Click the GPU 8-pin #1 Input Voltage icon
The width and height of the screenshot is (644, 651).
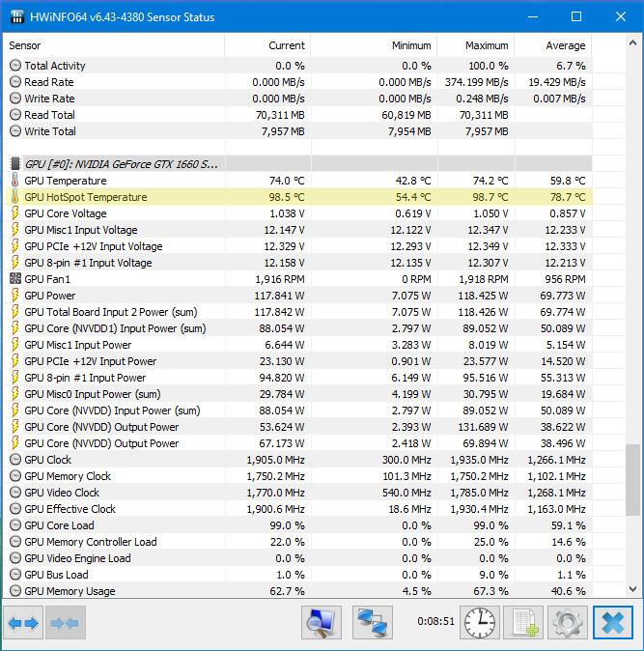tap(14, 263)
